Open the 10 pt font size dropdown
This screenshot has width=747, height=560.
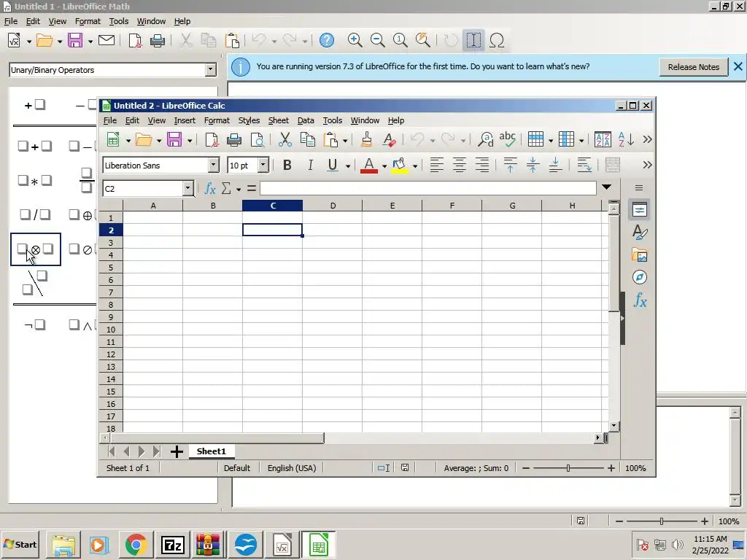coord(263,166)
